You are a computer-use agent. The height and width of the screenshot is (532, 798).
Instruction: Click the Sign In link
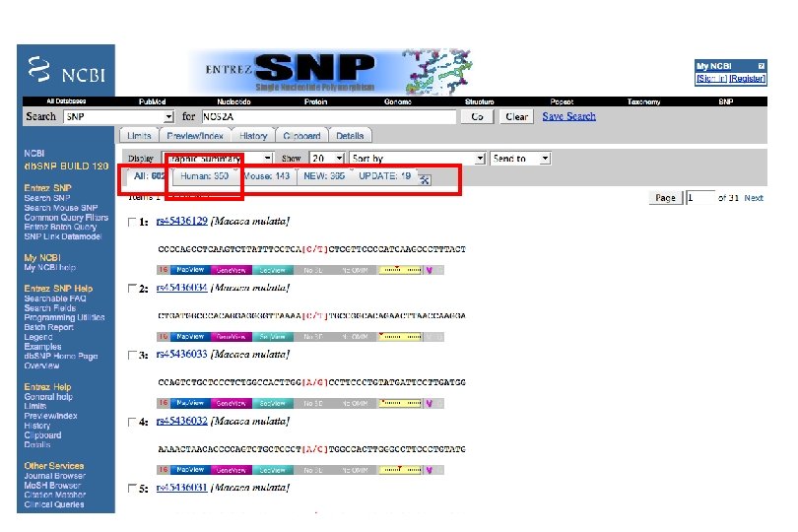click(711, 79)
